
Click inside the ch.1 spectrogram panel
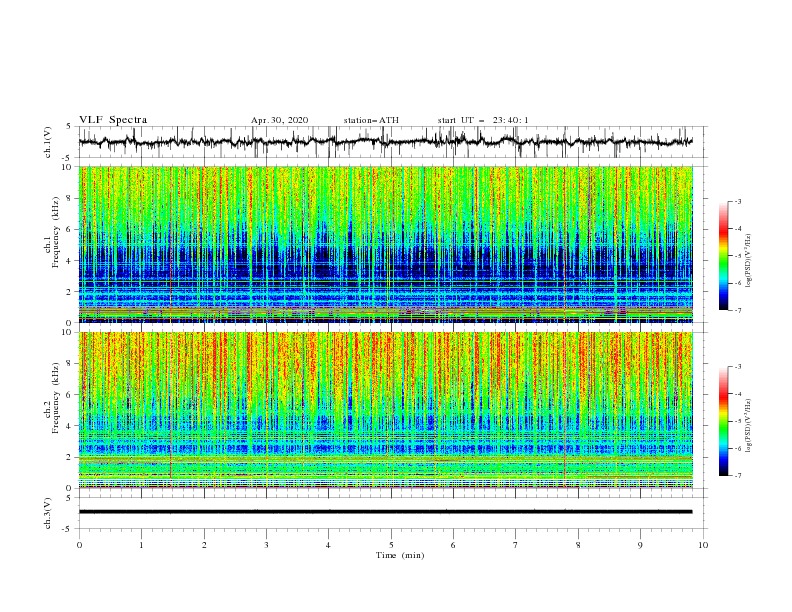coord(386,244)
